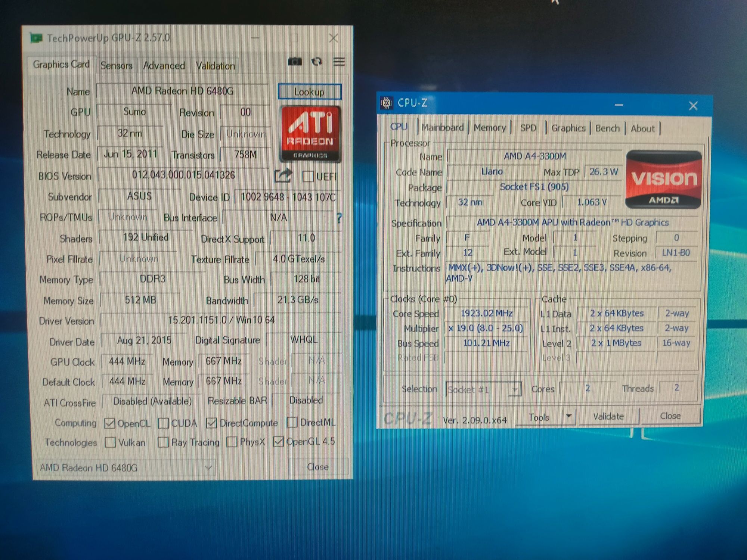Switch to the Validation tab
Image resolution: width=747 pixels, height=560 pixels.
[216, 66]
